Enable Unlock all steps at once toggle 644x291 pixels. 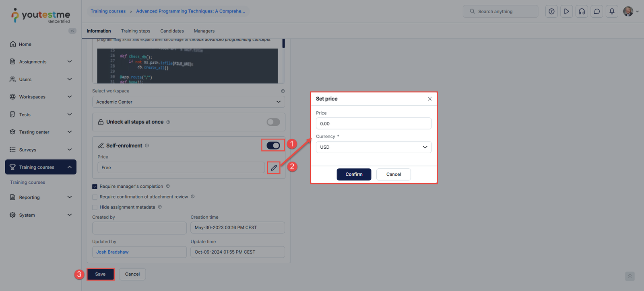[x=273, y=122]
